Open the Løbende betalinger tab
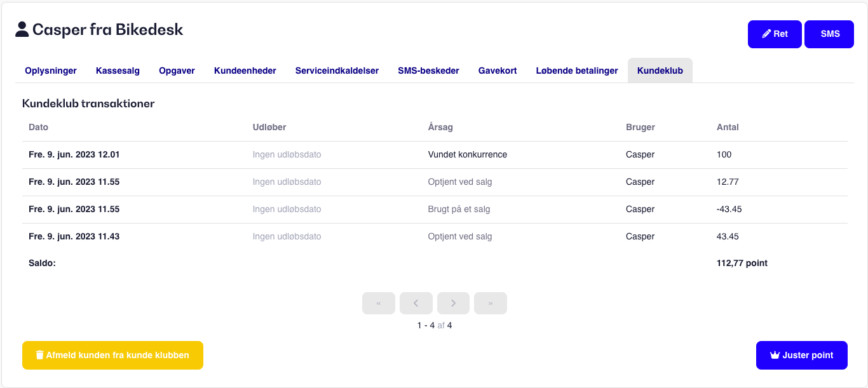This screenshot has height=388, width=868. (x=577, y=70)
